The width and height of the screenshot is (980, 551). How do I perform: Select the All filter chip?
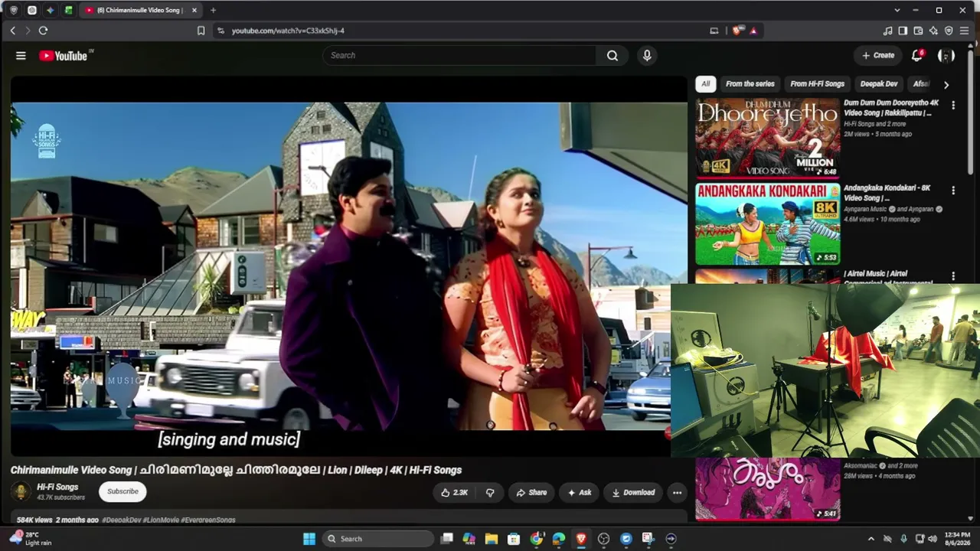(705, 84)
